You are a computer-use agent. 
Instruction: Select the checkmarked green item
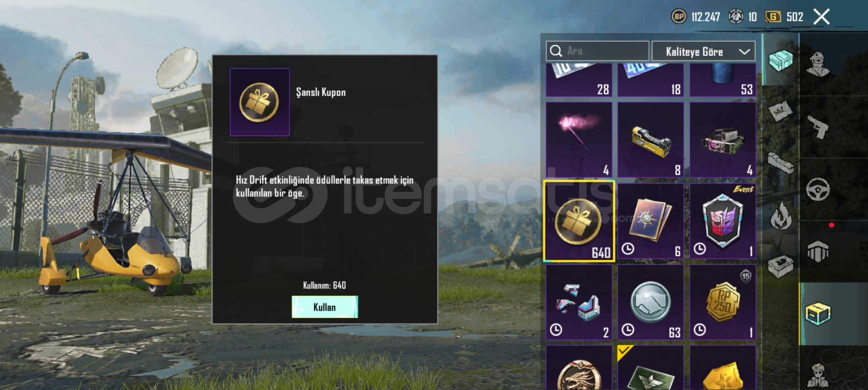tap(651, 368)
